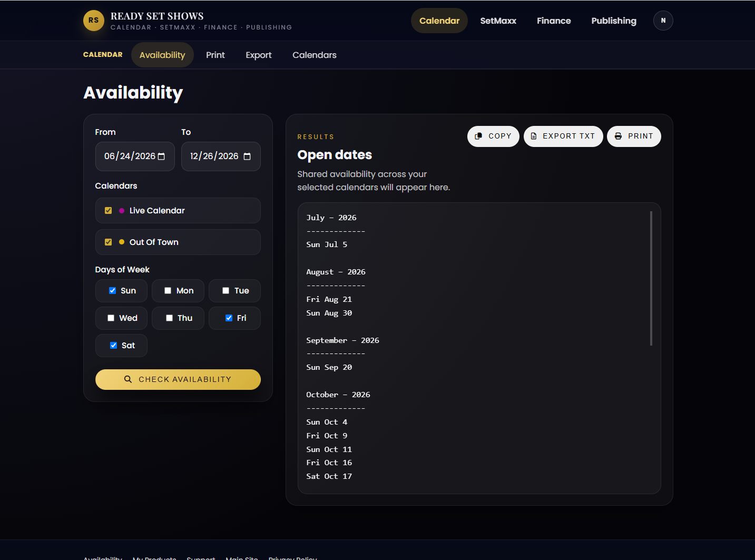The width and height of the screenshot is (755, 560).
Task: Click the Check Availability button
Action: click(x=178, y=379)
